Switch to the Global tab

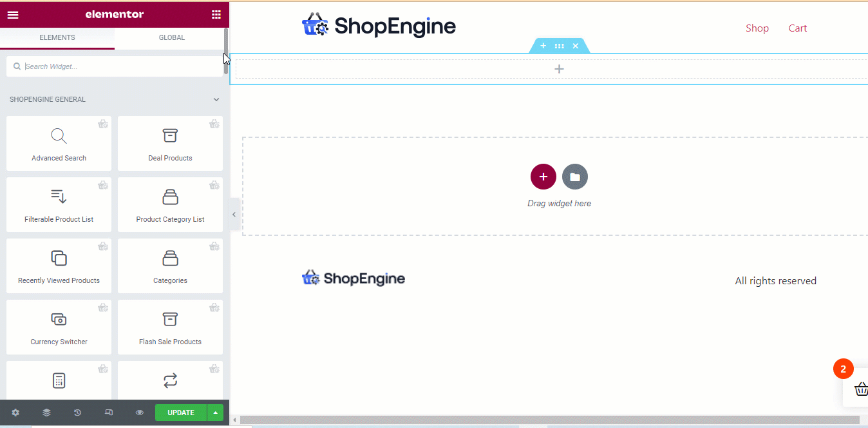(x=172, y=37)
